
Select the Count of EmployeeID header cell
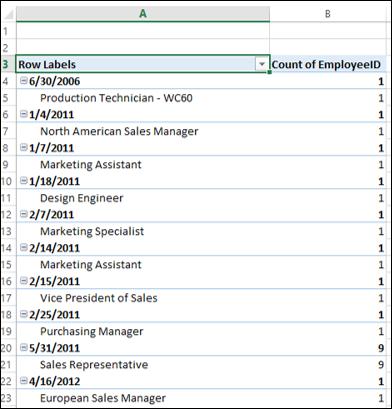click(328, 64)
